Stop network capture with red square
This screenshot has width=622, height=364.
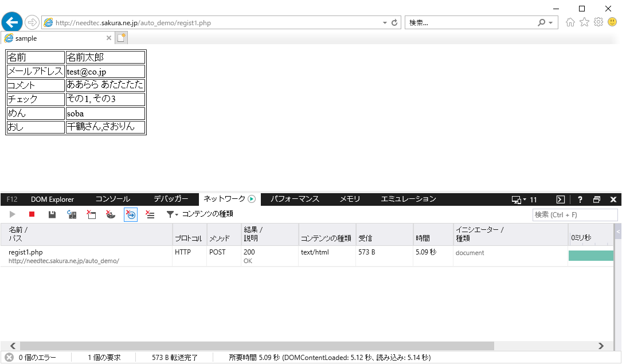click(32, 214)
